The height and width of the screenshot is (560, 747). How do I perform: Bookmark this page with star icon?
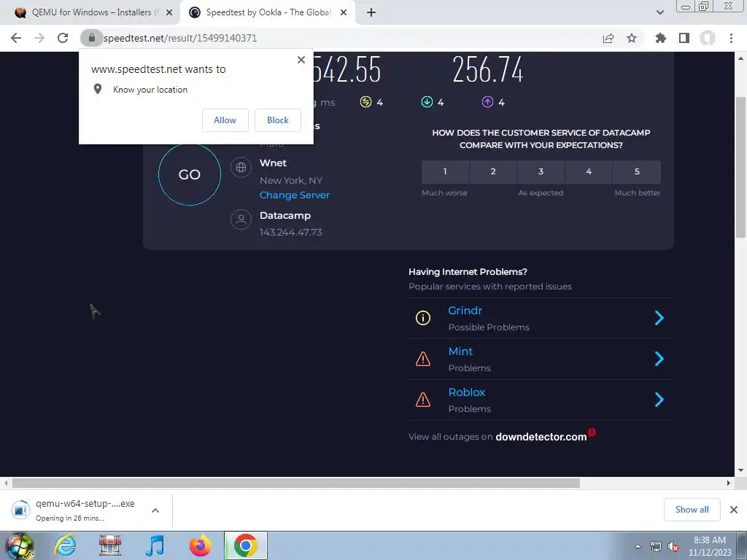(632, 38)
